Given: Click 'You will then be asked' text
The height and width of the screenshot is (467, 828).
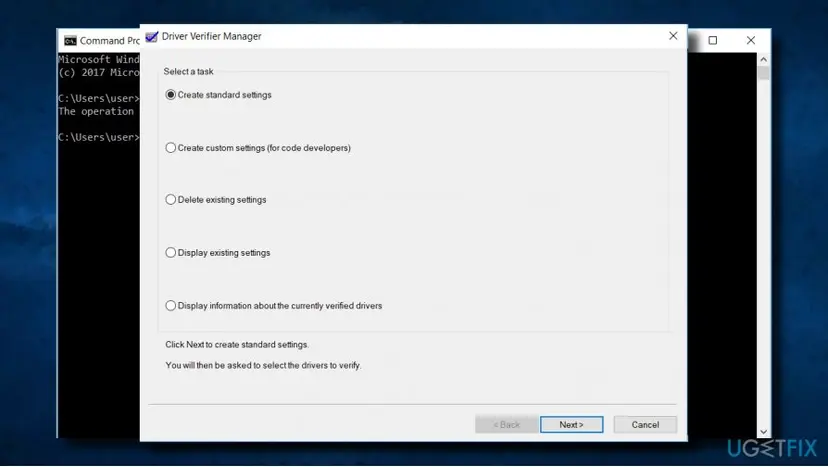Looking at the screenshot, I should pos(263,365).
